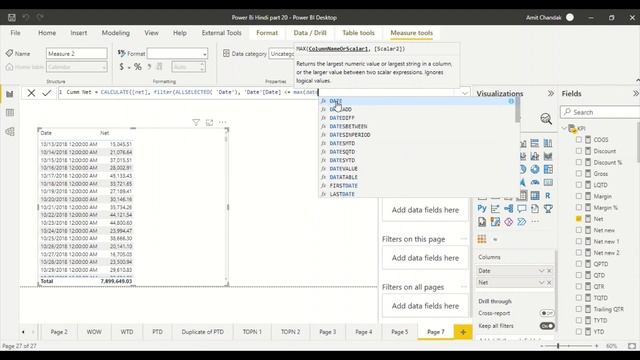Image resolution: width=640 pixels, height=360 pixels.
Task: Toggle the Keep all filters switch
Action: (547, 326)
